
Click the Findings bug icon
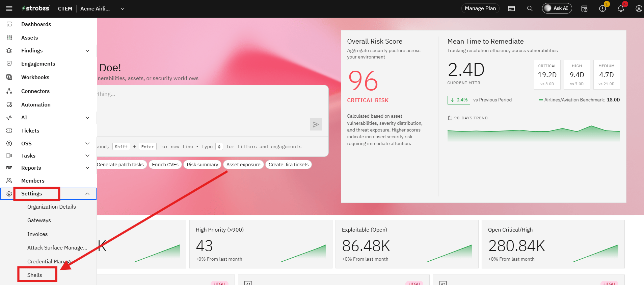9,51
